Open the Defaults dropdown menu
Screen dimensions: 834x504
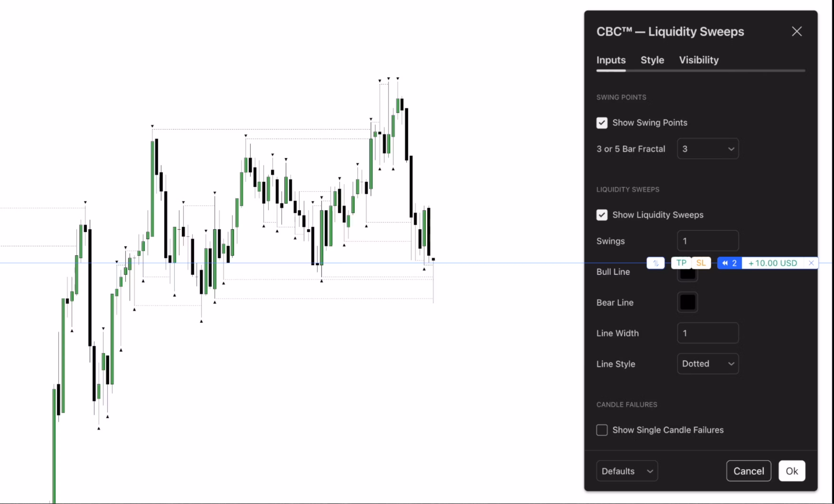[x=627, y=471]
